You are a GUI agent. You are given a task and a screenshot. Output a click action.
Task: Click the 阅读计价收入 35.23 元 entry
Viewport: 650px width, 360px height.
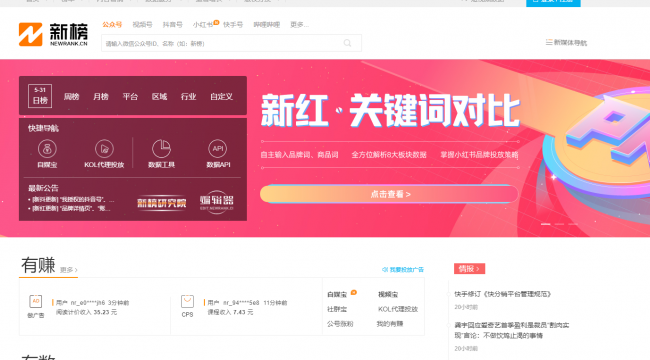86,312
